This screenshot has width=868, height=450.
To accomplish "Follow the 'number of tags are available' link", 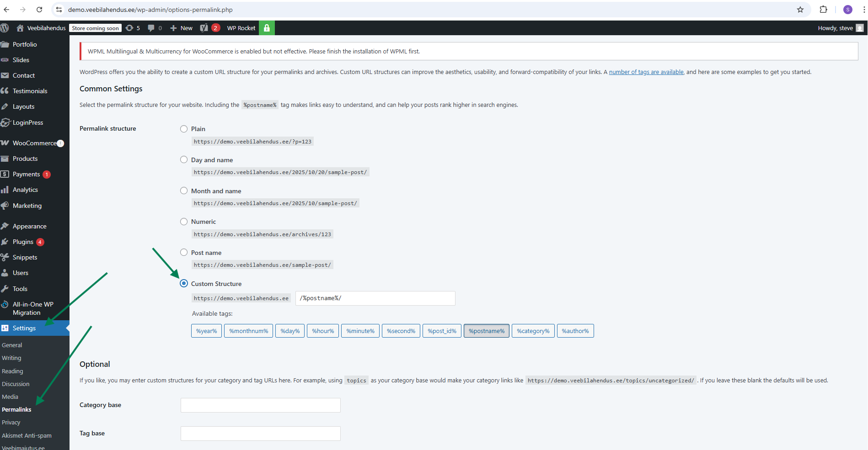I will [646, 72].
